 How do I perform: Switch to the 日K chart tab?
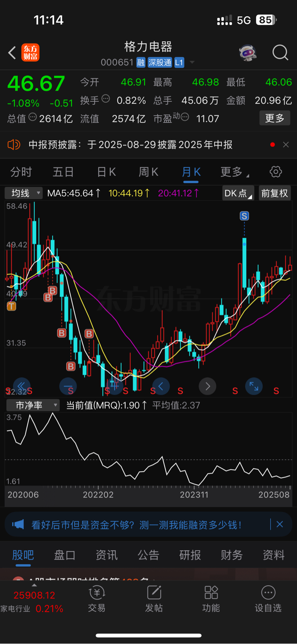(106, 172)
